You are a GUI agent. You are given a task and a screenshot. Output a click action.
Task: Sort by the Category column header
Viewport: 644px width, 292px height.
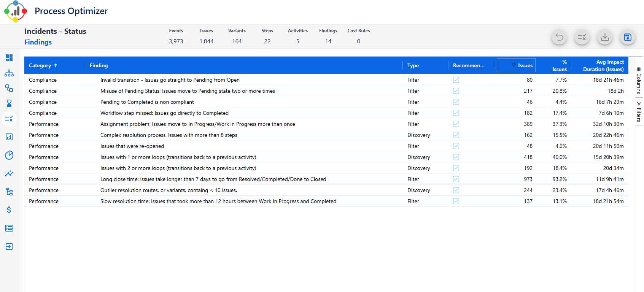pos(40,65)
